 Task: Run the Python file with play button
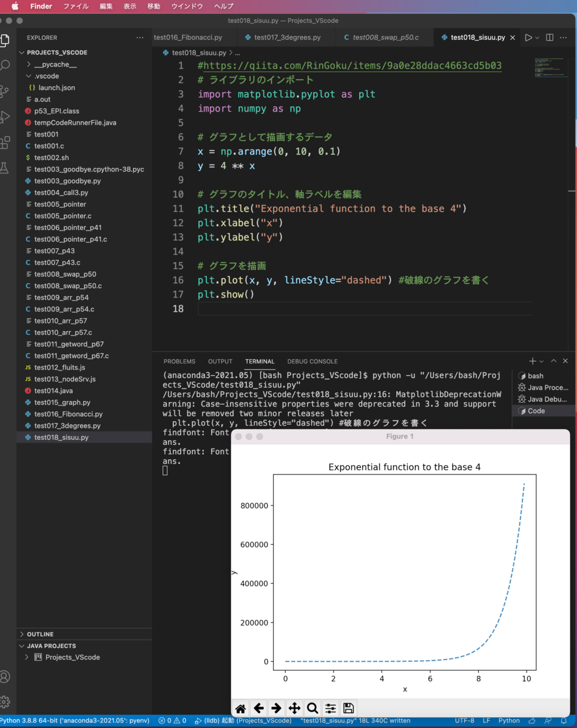(x=528, y=38)
